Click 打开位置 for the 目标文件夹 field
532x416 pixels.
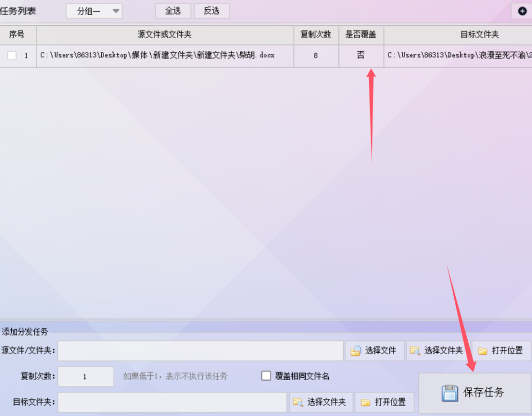tap(385, 402)
